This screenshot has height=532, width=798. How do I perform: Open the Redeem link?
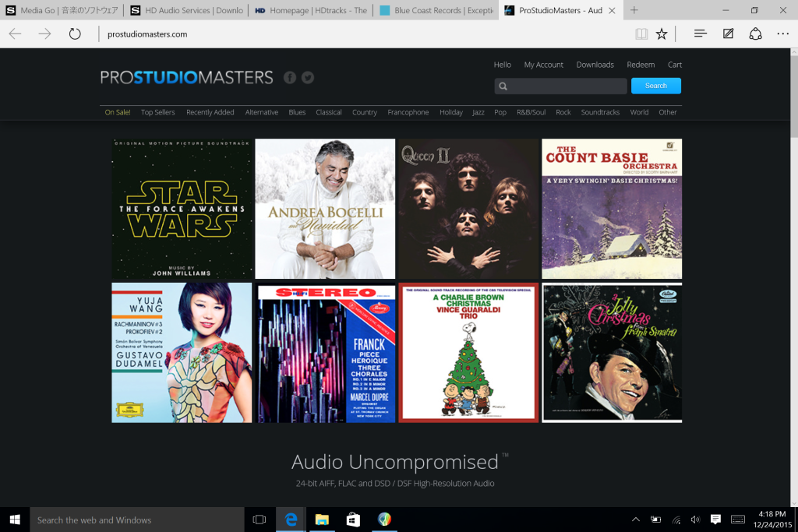coord(641,65)
